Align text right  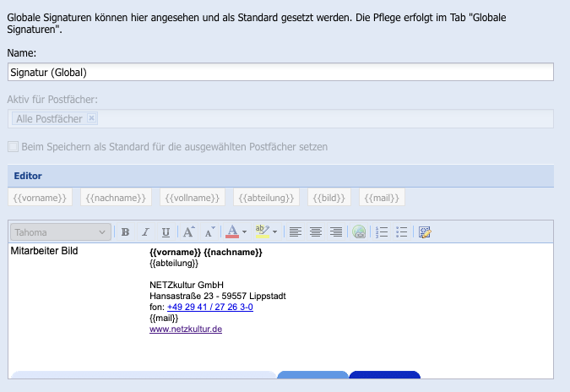click(x=336, y=232)
